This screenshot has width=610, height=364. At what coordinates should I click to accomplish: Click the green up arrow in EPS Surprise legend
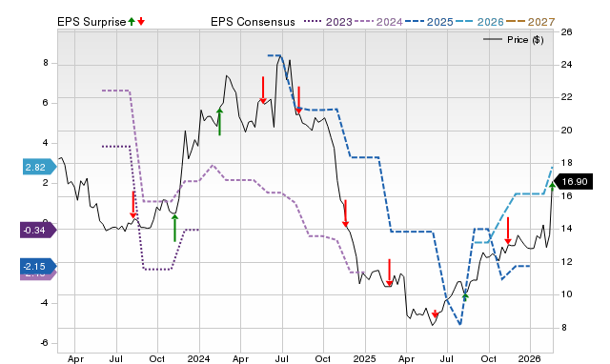[x=132, y=22]
